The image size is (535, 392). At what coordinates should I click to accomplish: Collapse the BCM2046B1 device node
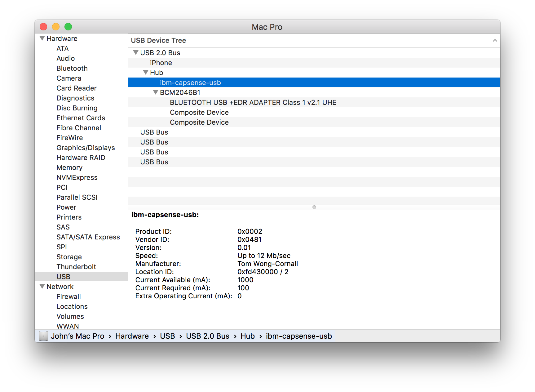click(156, 92)
